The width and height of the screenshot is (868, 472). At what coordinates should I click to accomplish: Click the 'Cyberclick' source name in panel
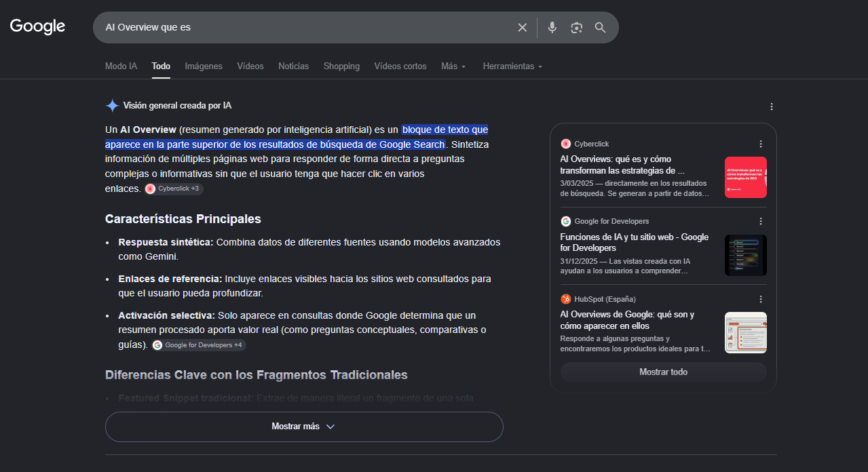[x=592, y=144]
